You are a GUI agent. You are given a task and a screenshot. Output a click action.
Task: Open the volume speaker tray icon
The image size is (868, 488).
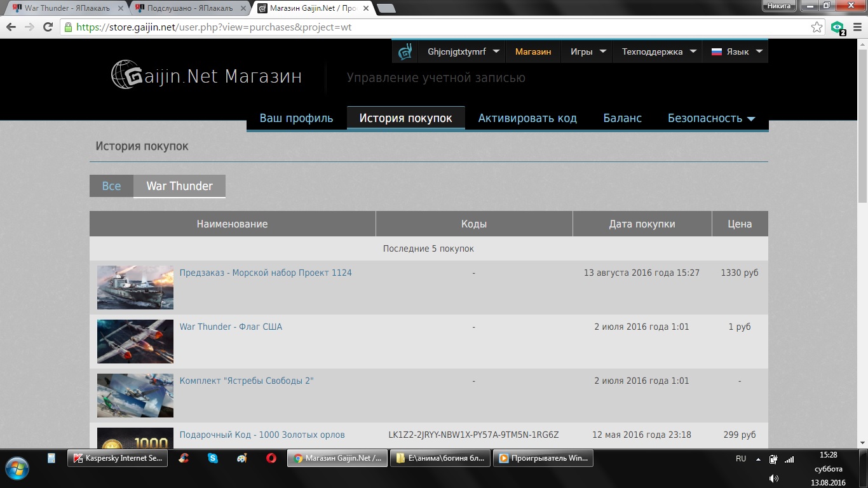[x=774, y=478]
